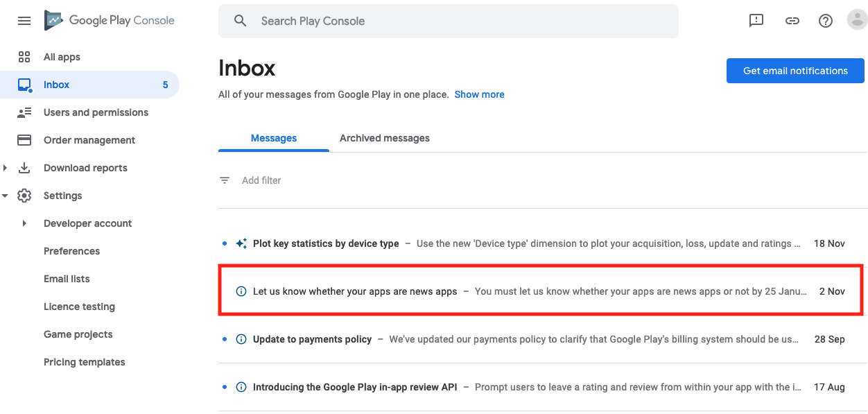This screenshot has height=414, width=868.
Task: Open the hamburger navigation menu
Action: coord(24,21)
